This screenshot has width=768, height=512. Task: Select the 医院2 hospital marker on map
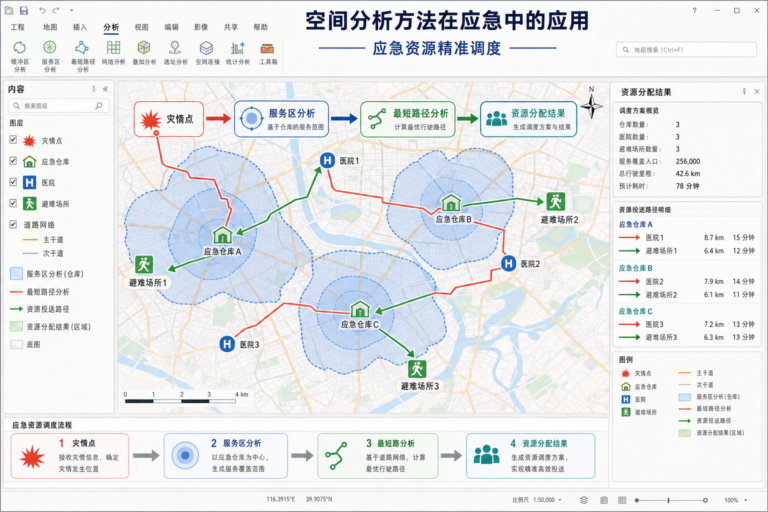508,264
